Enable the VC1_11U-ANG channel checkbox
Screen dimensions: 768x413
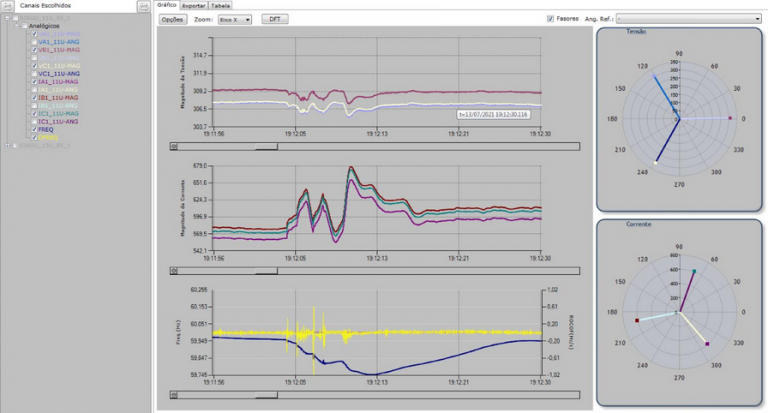[x=35, y=74]
